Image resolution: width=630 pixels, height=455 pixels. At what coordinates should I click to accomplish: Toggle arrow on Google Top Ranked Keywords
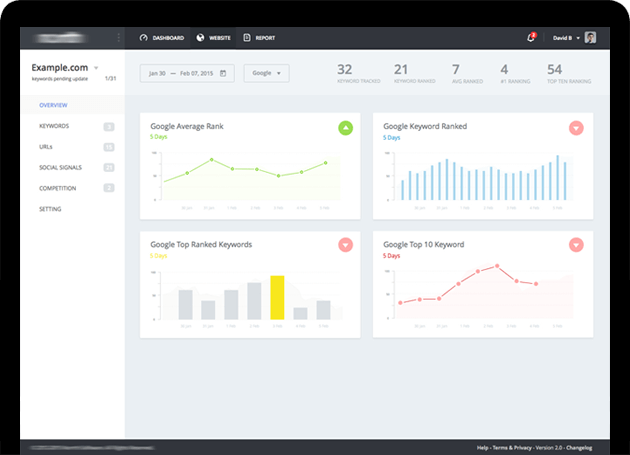[x=346, y=245]
